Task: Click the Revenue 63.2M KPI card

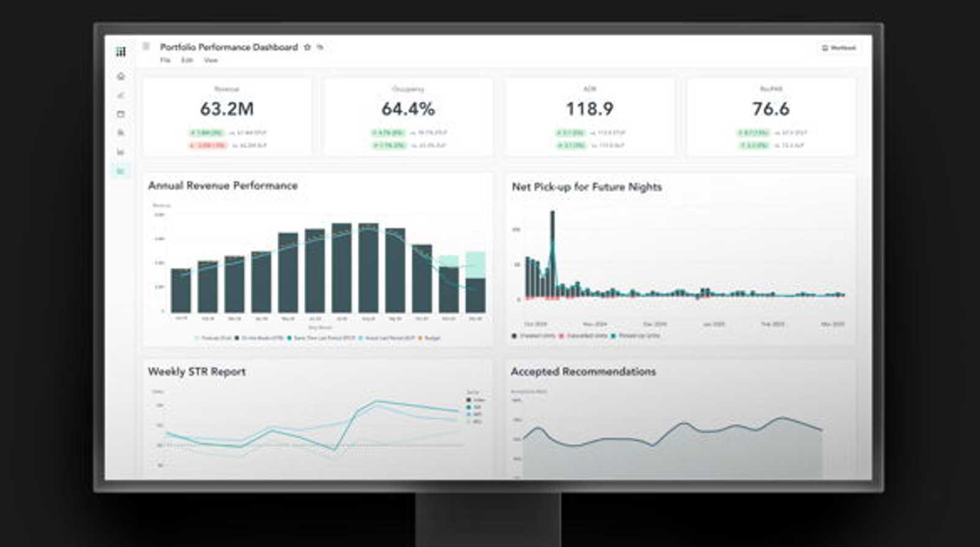Action: 227,117
